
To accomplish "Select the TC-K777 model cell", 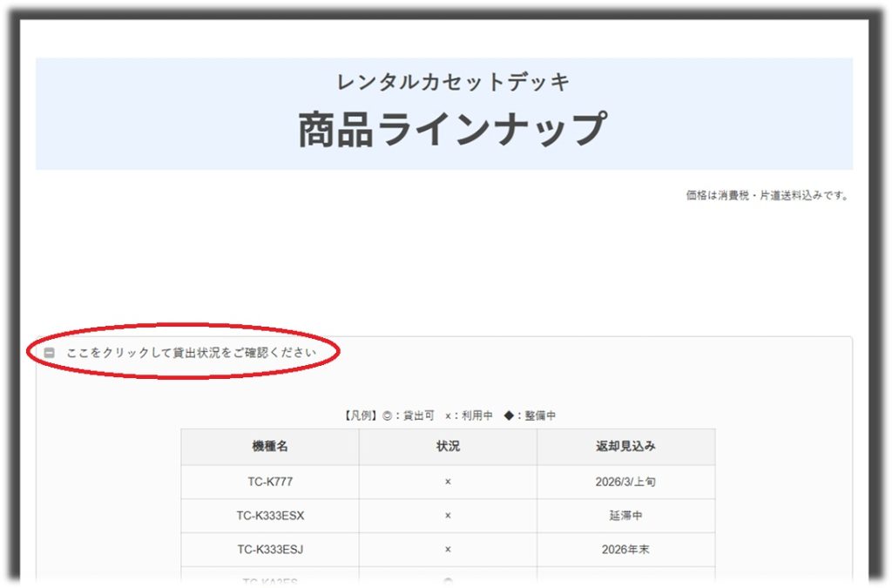I will pyautogui.click(x=270, y=482).
